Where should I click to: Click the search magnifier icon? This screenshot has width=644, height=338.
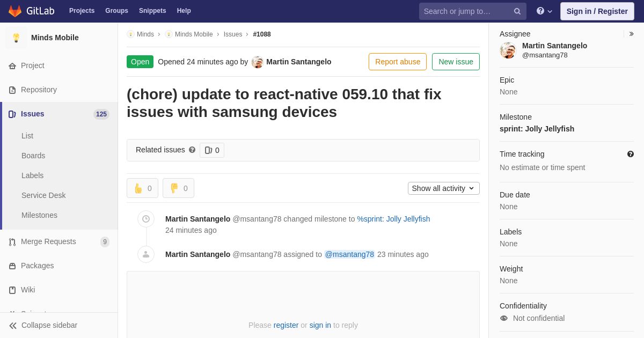(x=517, y=11)
